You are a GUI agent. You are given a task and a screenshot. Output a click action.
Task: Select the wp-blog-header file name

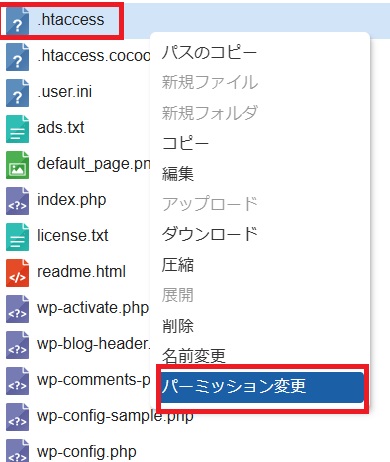pos(94,344)
